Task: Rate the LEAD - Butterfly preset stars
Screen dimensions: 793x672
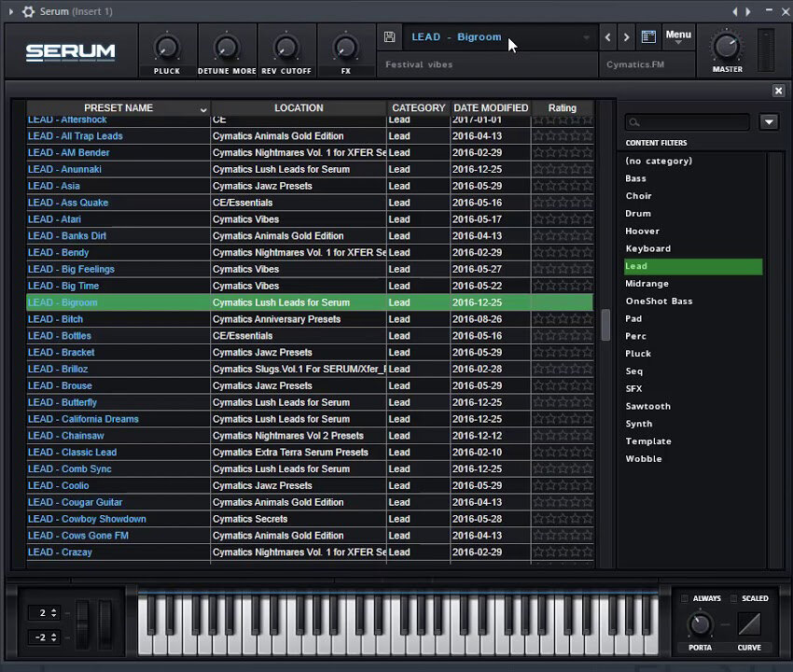Action: 563,402
